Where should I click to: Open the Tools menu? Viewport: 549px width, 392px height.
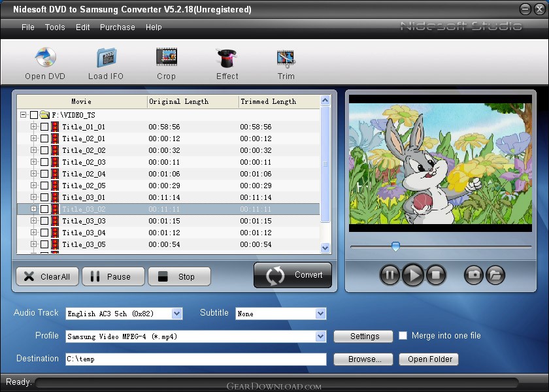point(55,27)
